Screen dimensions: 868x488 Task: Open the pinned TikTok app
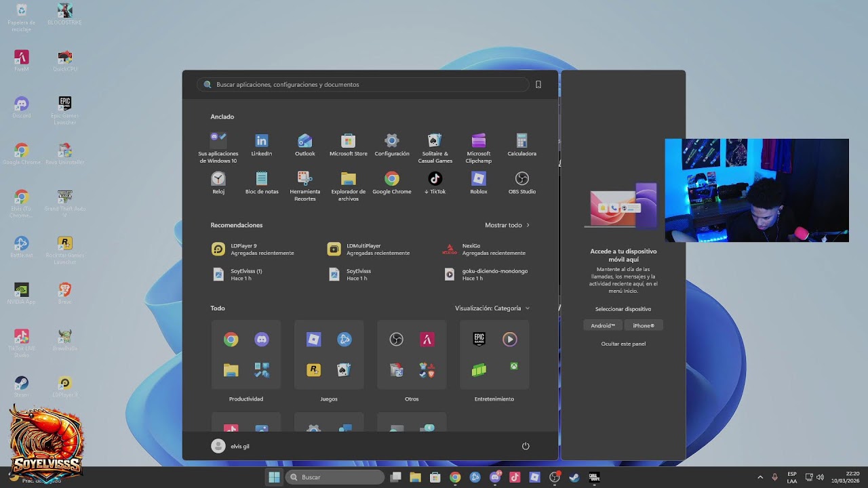435,183
